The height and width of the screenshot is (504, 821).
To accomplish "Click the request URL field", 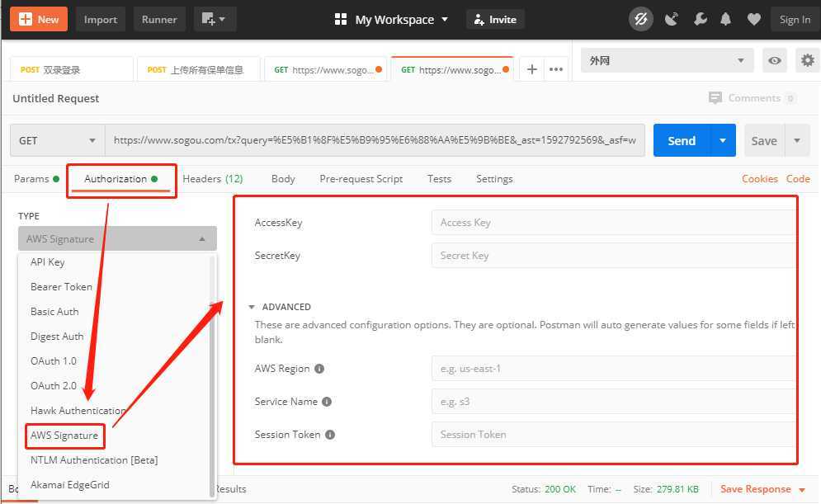I will coord(375,140).
